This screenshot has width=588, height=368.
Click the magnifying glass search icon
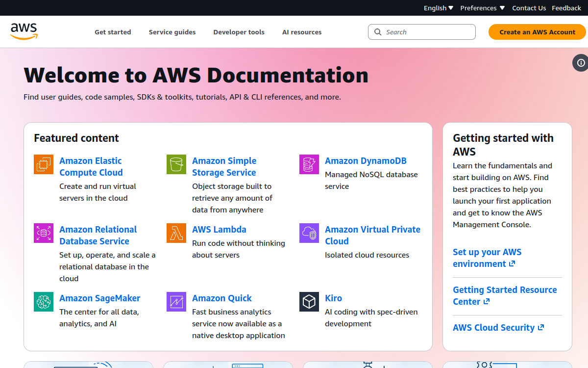coord(378,32)
